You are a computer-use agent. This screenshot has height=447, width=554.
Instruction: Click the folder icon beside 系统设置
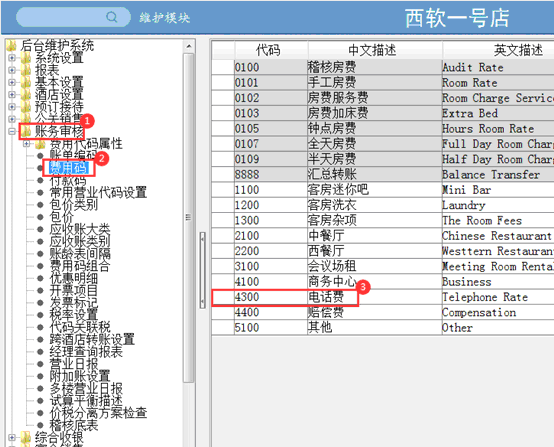click(x=26, y=58)
